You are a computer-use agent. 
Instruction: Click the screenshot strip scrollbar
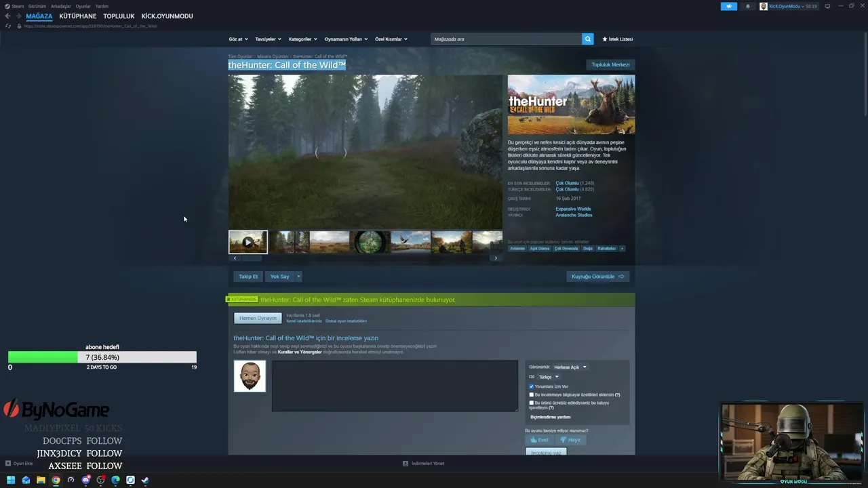(x=252, y=258)
